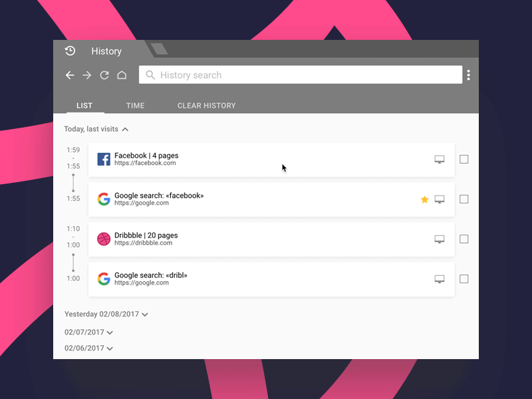Go to homepage via the home icon
Screen dimensions: 532x399
coord(122,75)
